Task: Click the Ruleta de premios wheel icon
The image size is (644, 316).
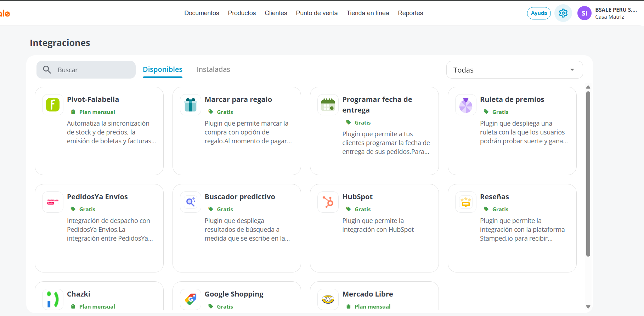Action: coord(466,105)
